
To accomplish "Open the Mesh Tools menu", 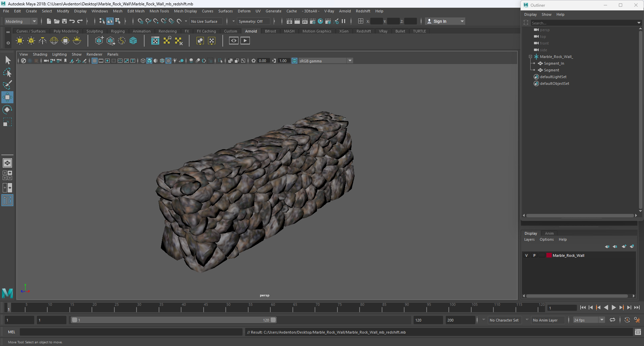I will click(x=159, y=11).
